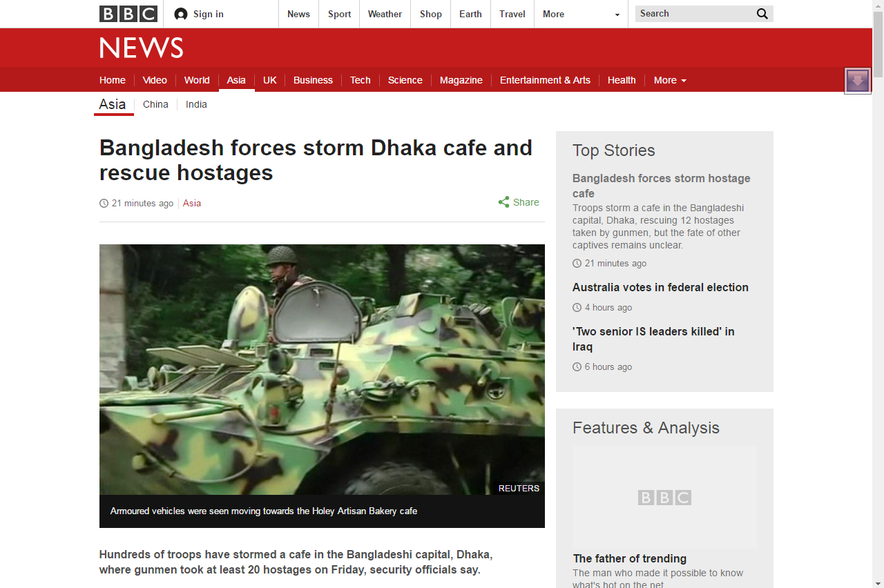Click the clock icon beside article timestamp
Screen dimensions: 884x588
pyautogui.click(x=104, y=203)
